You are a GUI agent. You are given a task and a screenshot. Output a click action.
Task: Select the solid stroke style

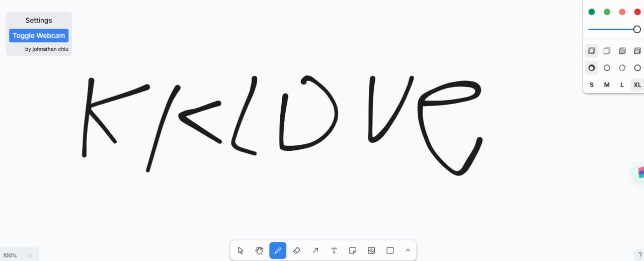[x=637, y=68]
